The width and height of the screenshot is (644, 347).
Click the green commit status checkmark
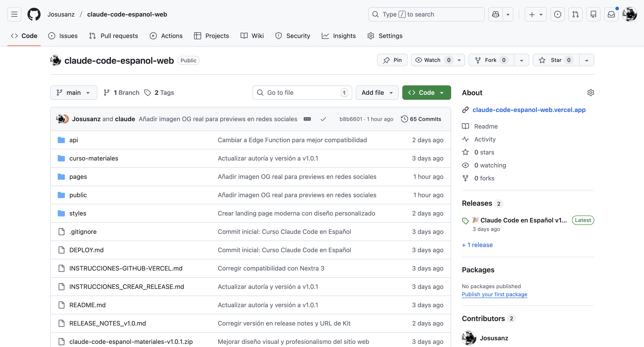click(323, 119)
